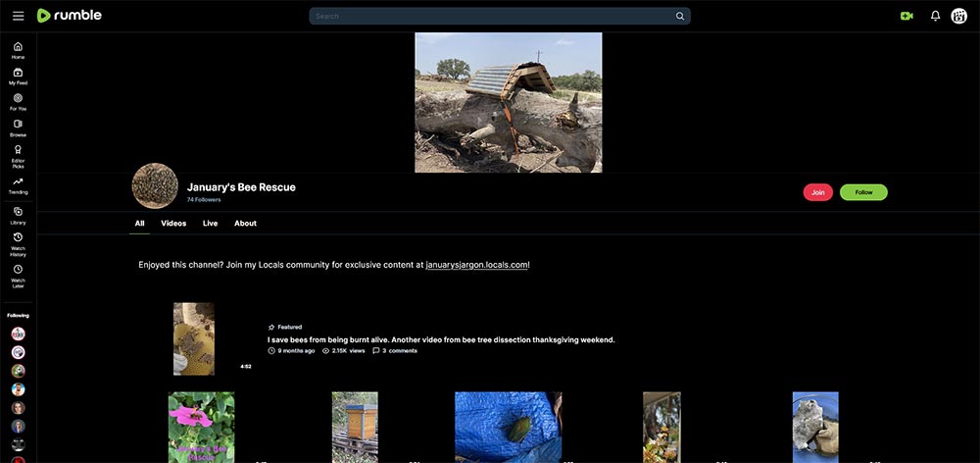This screenshot has height=463, width=980.
Task: Open the pink flower video thumbnail
Action: pyautogui.click(x=201, y=428)
